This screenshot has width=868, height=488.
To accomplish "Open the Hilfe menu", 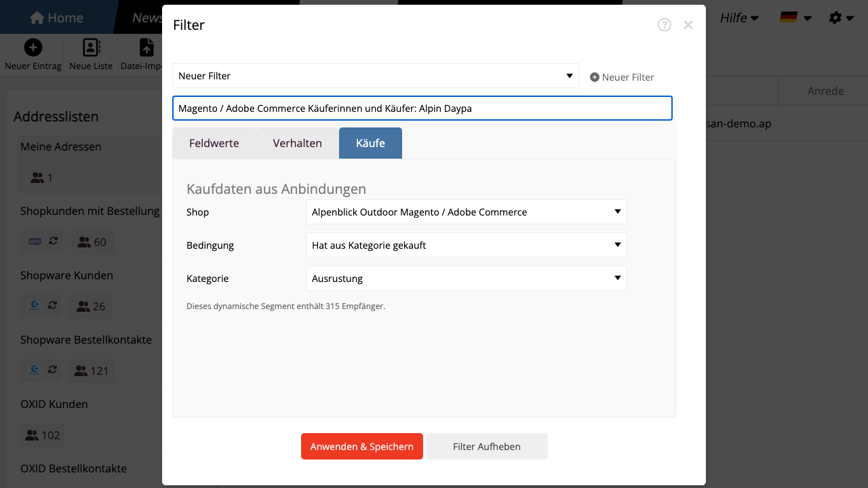I will [739, 18].
